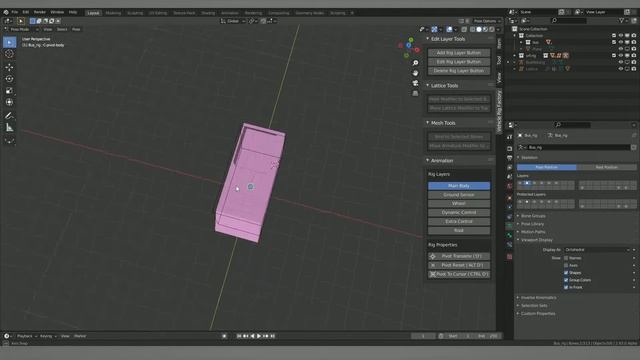The width and height of the screenshot is (640, 360).
Task: Select the 3D Cursor tool
Action: tap(9, 54)
